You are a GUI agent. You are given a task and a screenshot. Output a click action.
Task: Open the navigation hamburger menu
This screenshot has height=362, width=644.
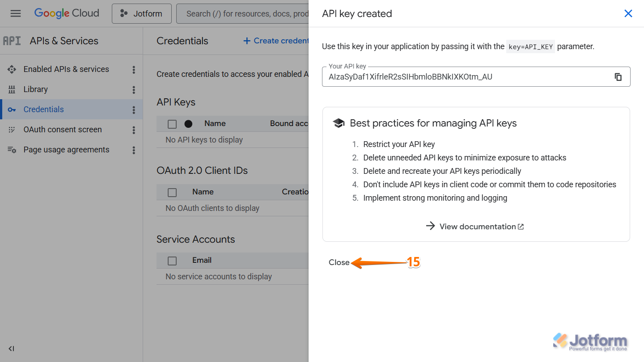point(16,13)
